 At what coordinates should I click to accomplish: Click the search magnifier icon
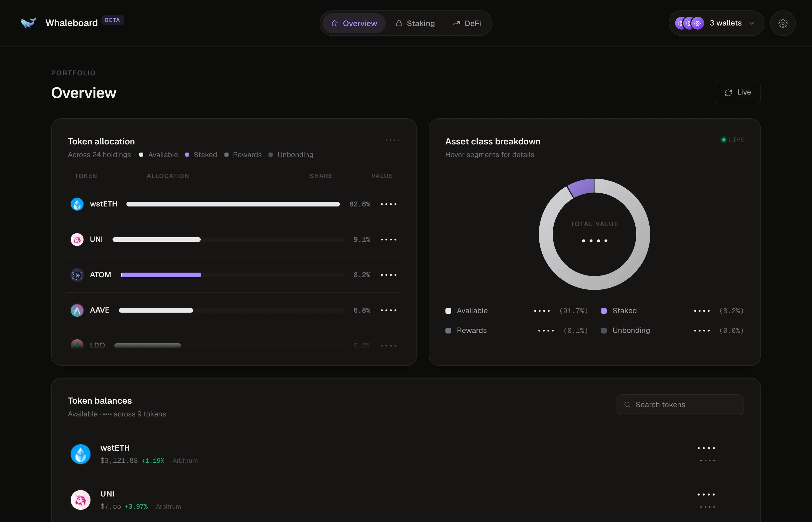click(x=627, y=405)
